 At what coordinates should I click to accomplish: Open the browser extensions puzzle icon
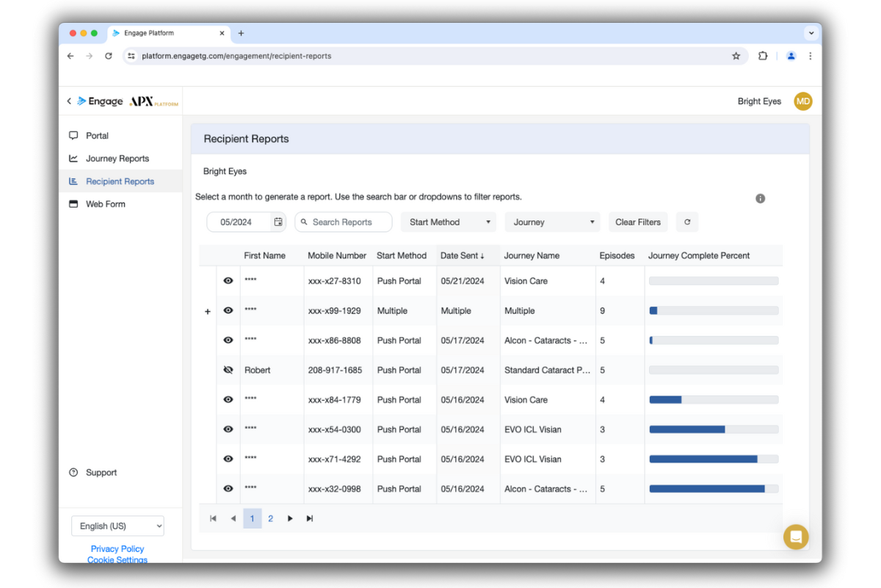click(x=763, y=56)
